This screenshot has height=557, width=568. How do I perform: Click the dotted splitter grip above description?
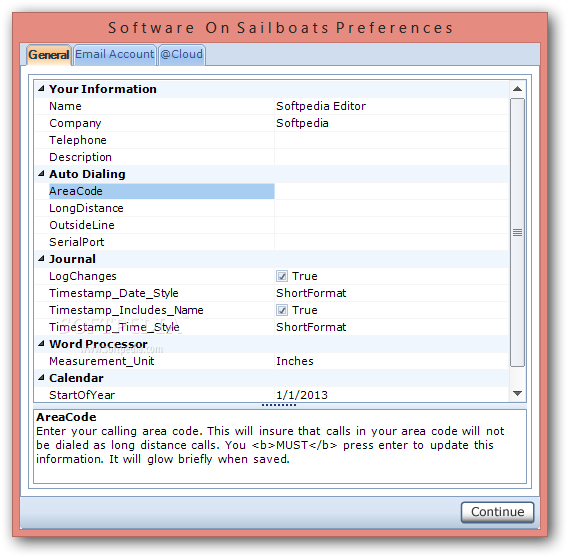coord(279,405)
